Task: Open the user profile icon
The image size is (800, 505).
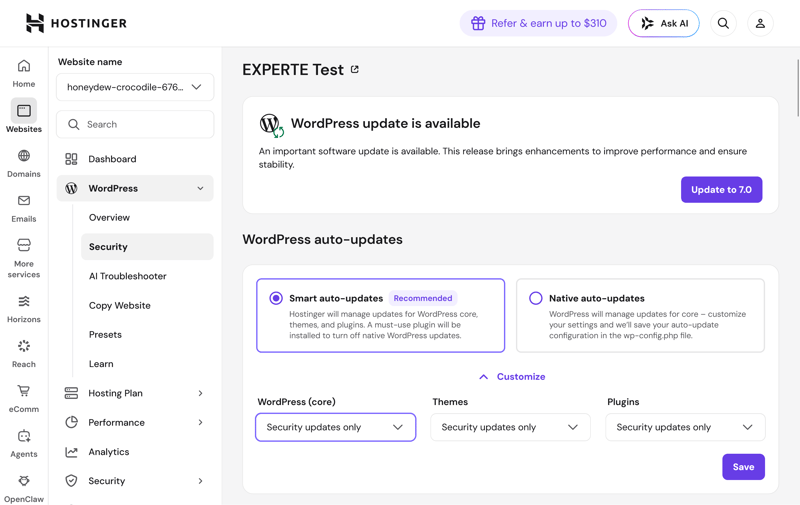Action: (x=760, y=23)
